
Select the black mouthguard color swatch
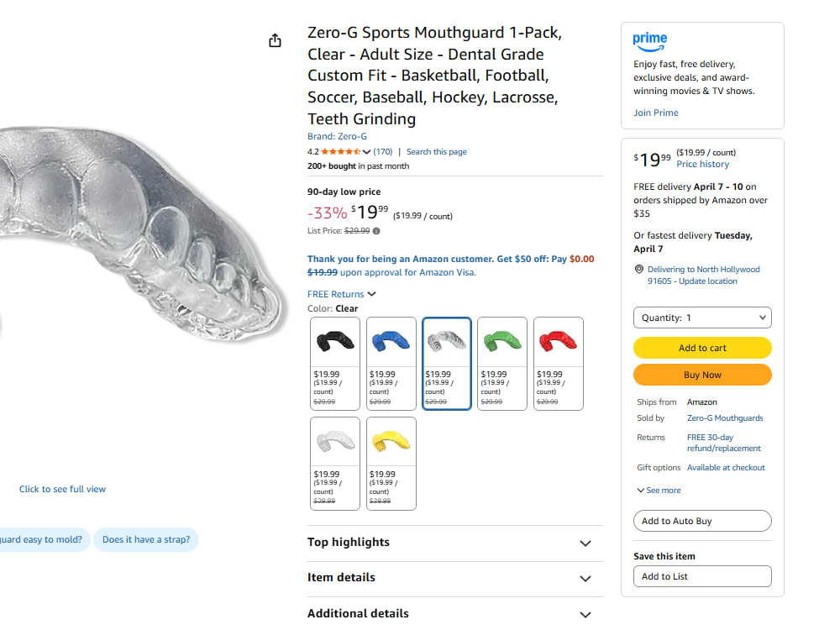[335, 364]
